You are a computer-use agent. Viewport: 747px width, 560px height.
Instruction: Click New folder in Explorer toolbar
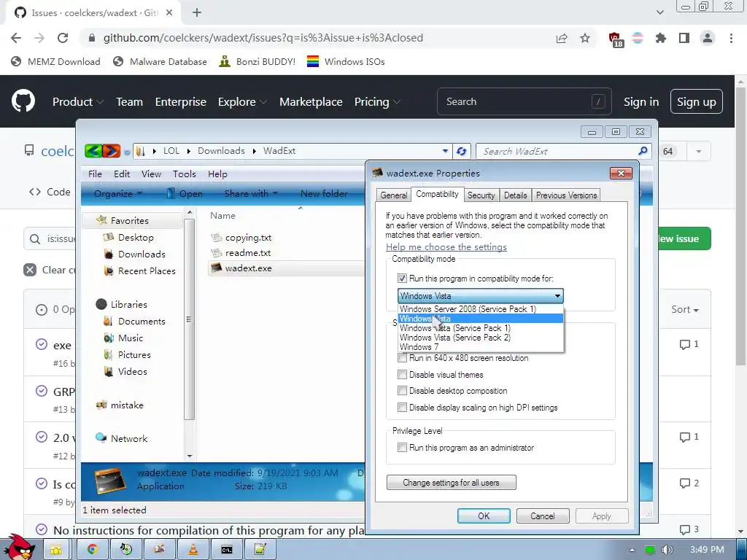[x=324, y=193]
